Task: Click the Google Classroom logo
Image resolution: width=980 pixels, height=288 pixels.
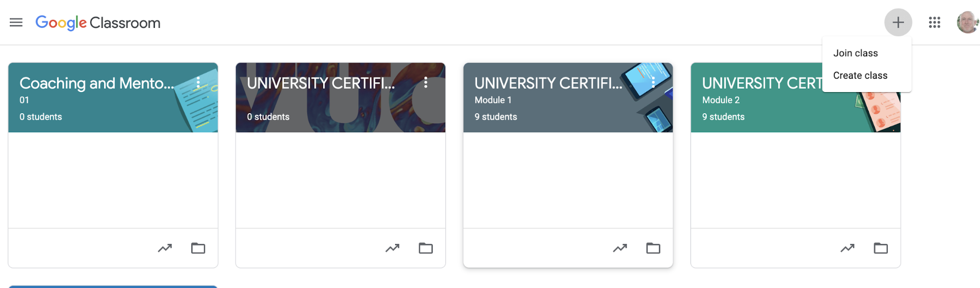Action: tap(98, 23)
